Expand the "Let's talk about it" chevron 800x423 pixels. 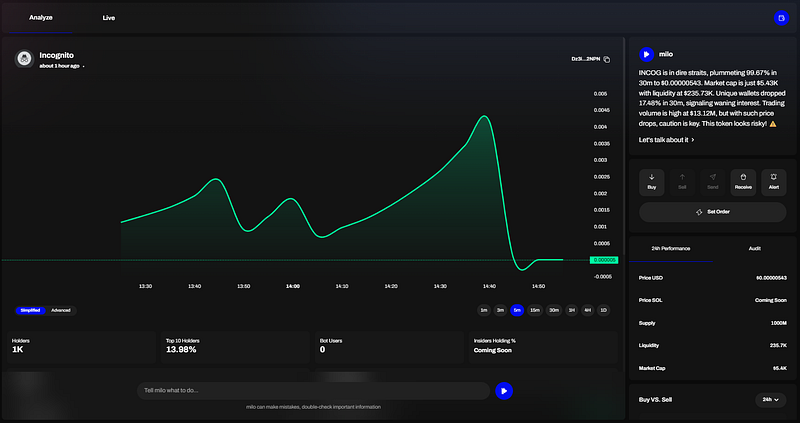(693, 140)
